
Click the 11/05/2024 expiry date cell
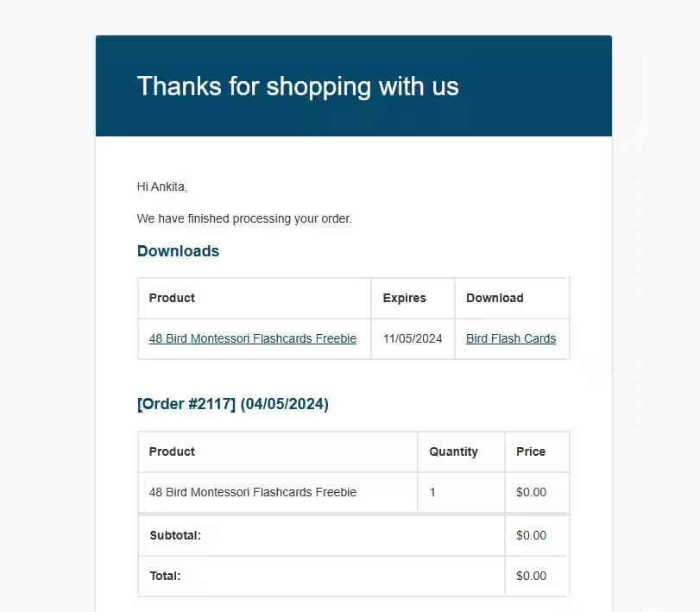(x=413, y=338)
